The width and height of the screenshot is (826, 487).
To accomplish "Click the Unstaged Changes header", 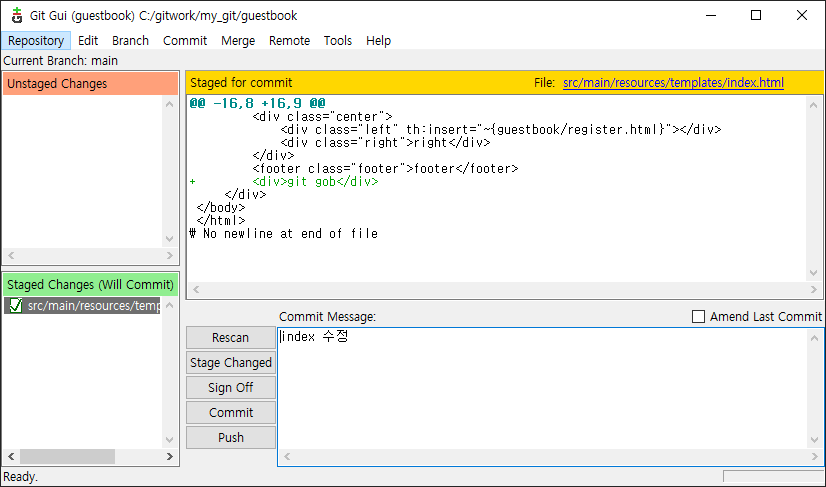I will [x=91, y=84].
